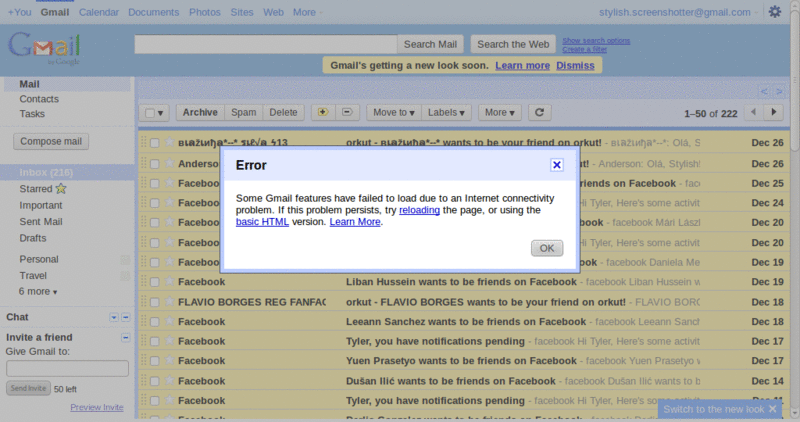Click Learn more about the new look

pyautogui.click(x=522, y=65)
